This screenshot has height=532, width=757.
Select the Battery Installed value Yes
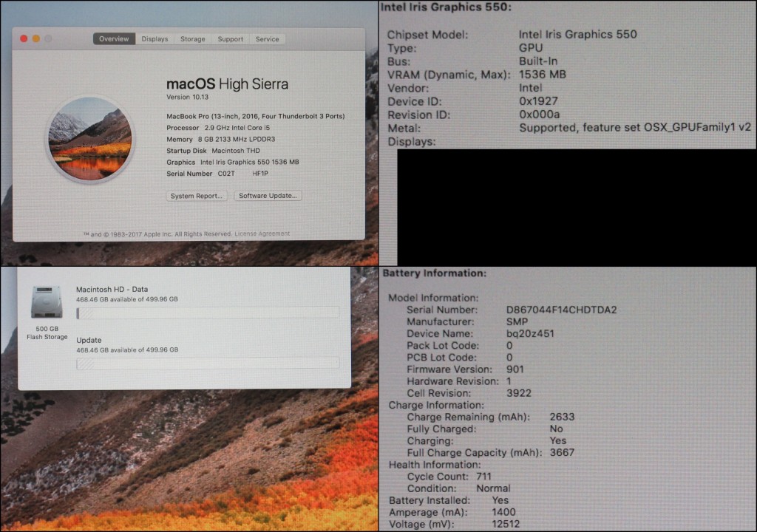[500, 500]
